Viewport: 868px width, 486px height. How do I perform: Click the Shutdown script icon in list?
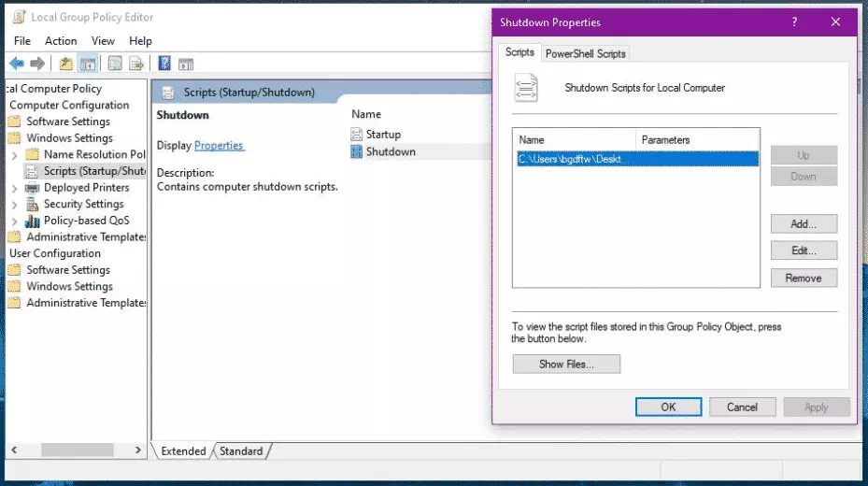tap(357, 151)
